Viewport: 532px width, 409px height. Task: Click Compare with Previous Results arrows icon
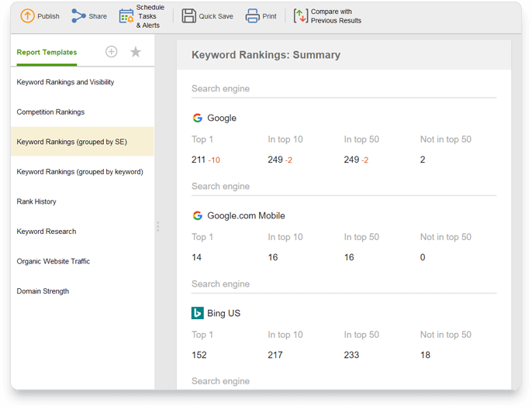[301, 16]
